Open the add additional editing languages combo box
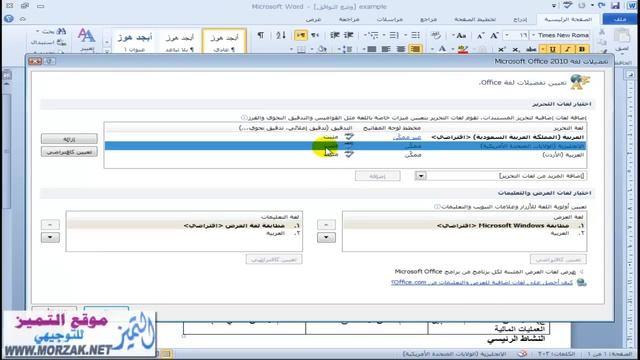The height and width of the screenshot is (360, 640). [500, 176]
